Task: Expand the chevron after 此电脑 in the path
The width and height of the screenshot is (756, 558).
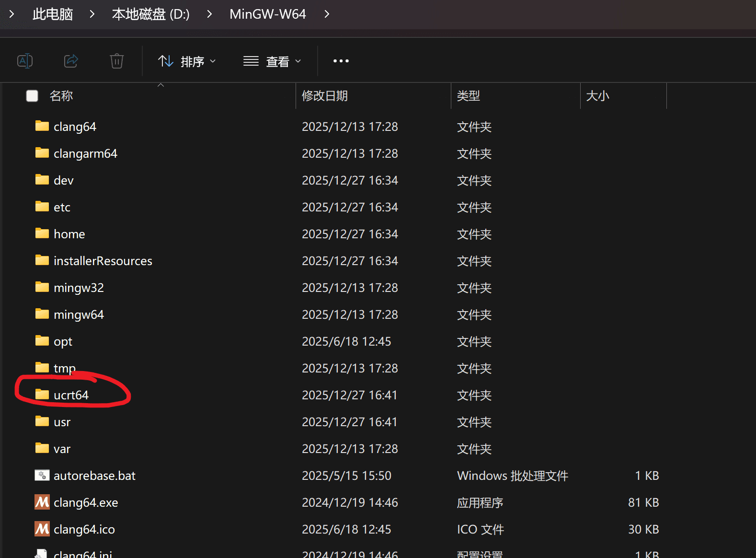Action: point(92,14)
